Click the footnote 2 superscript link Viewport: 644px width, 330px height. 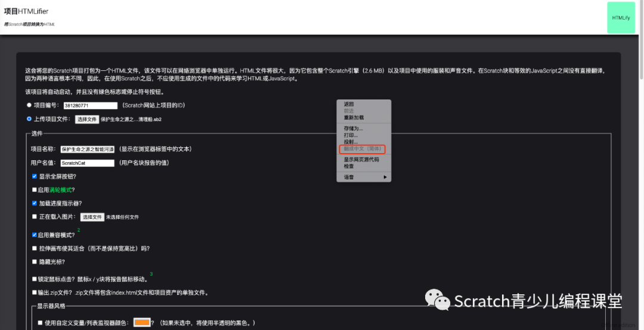(x=79, y=231)
